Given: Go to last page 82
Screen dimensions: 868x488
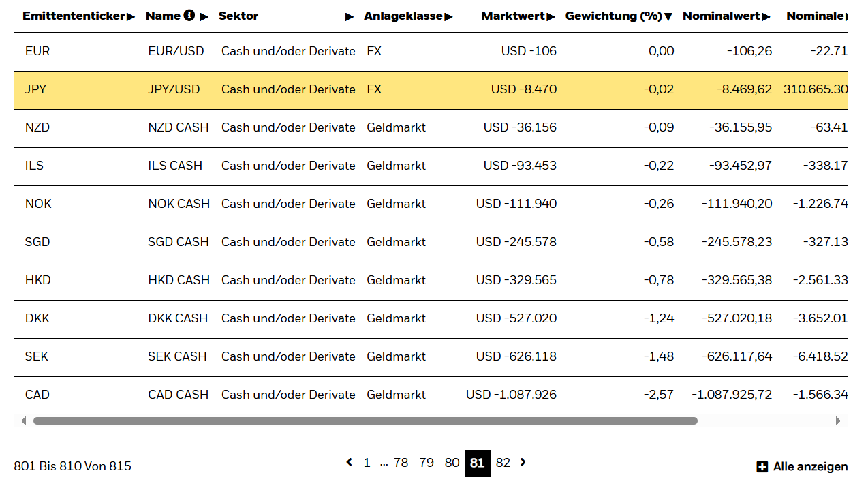Looking at the screenshot, I should click(x=503, y=463).
